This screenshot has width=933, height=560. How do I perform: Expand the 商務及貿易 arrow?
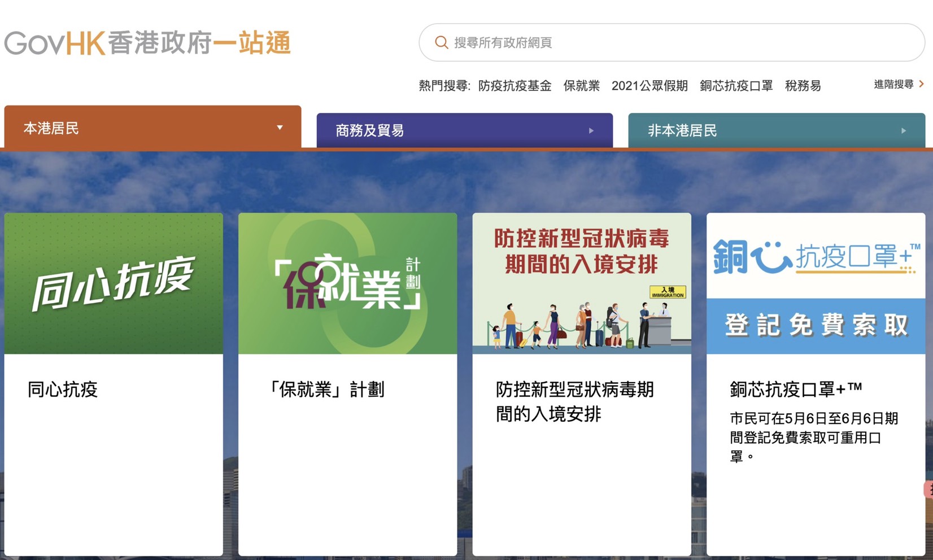click(x=591, y=130)
